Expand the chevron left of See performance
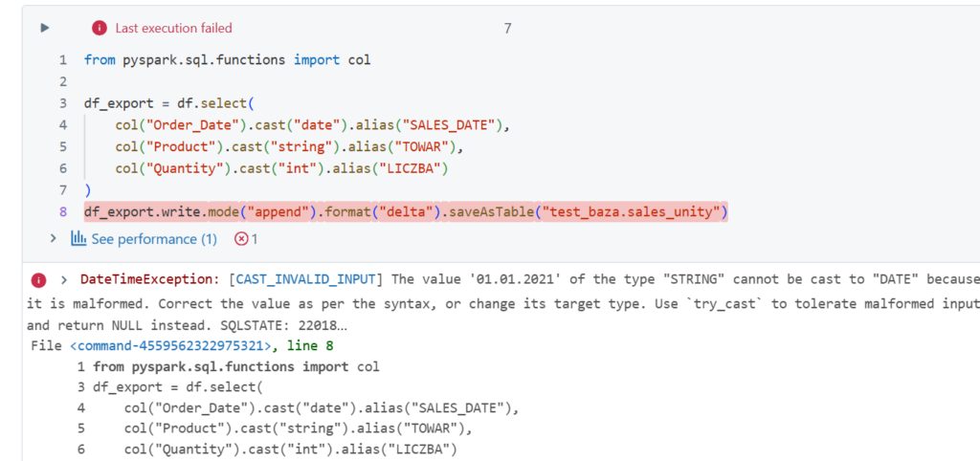The image size is (980, 461). pos(54,238)
